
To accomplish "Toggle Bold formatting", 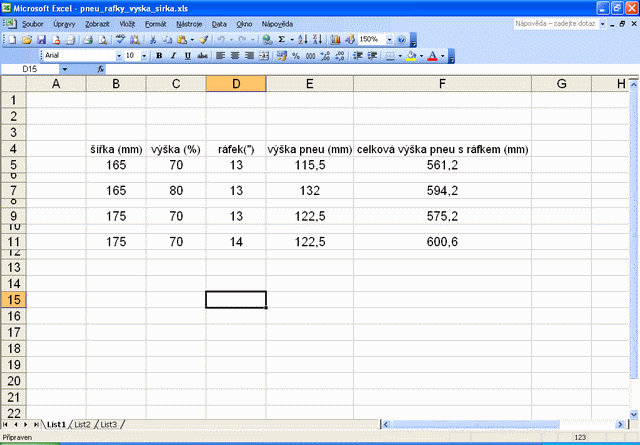I will click(x=159, y=56).
